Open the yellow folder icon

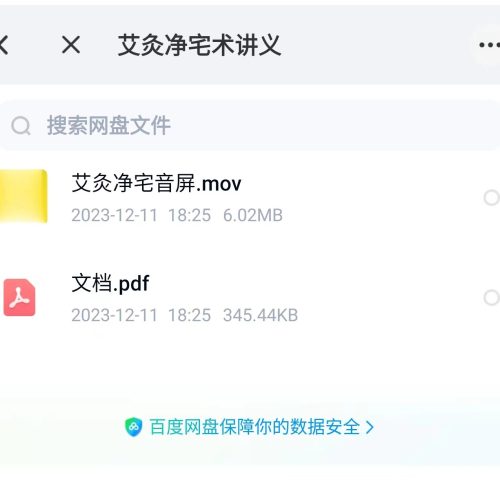click(23, 196)
